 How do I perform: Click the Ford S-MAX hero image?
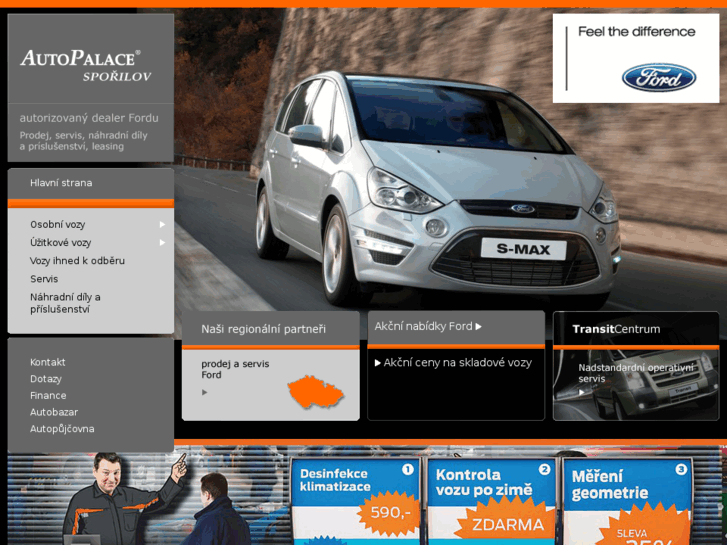tap(436, 190)
